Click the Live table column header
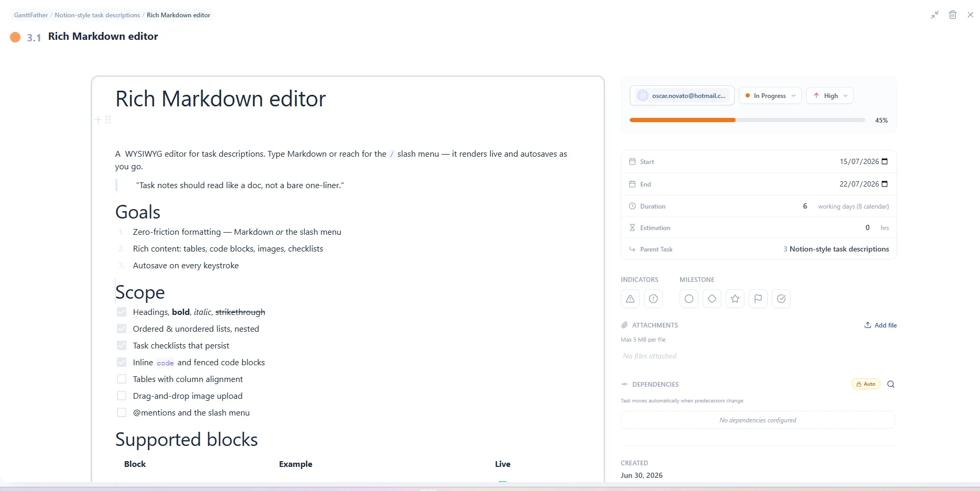Screen dimensions: 980x491 (x=503, y=464)
